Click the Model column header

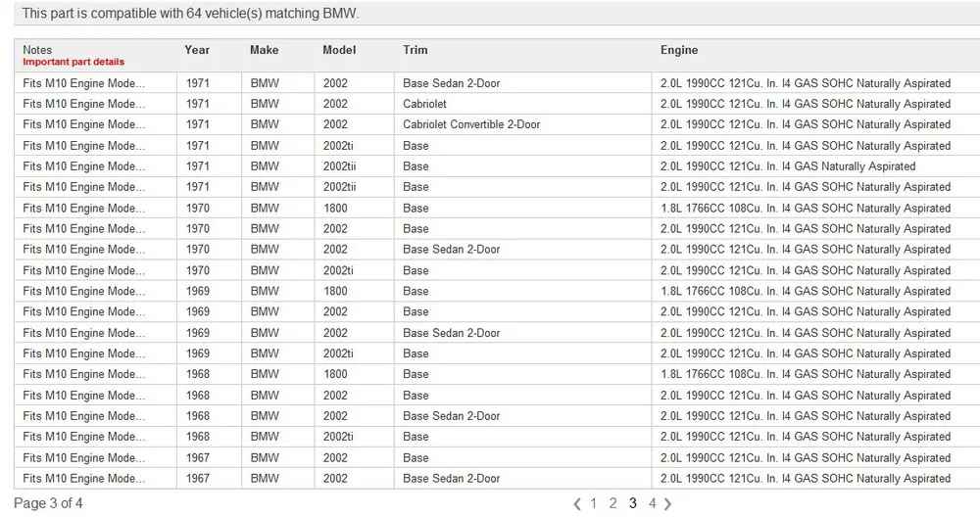(x=339, y=50)
